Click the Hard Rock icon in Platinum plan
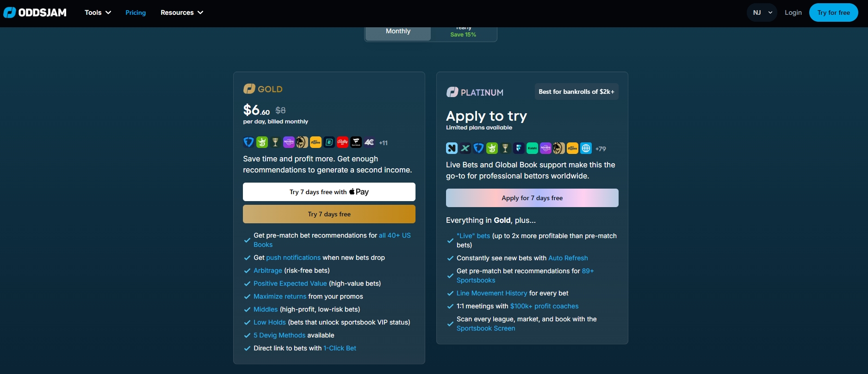Screen dimensions: 868x374 pyautogui.click(x=546, y=148)
